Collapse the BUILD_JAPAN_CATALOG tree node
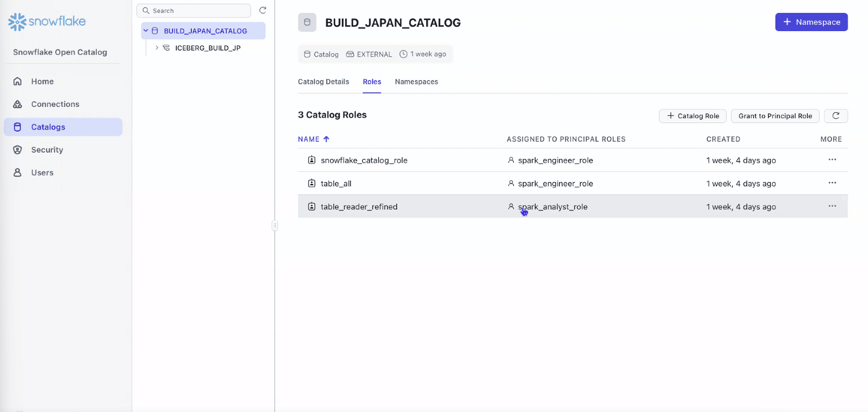 coord(146,31)
